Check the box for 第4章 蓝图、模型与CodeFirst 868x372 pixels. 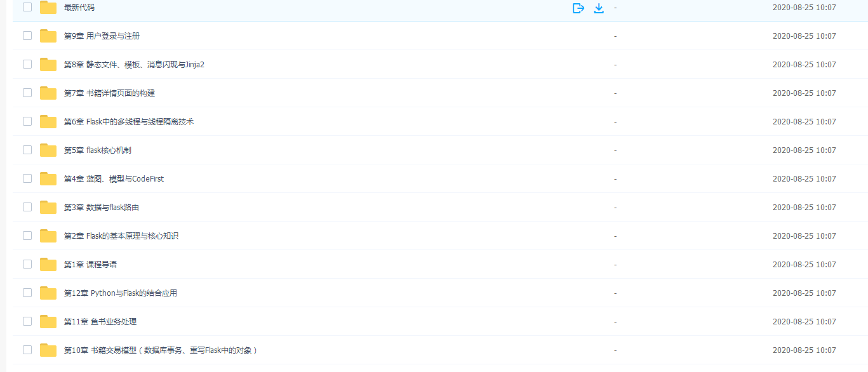click(x=27, y=178)
